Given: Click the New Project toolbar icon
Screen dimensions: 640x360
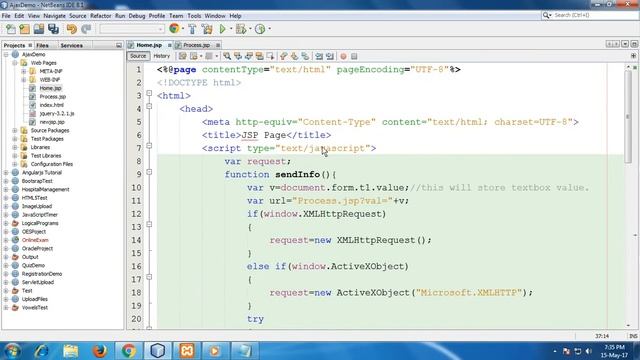Looking at the screenshot, I should (x=24, y=29).
